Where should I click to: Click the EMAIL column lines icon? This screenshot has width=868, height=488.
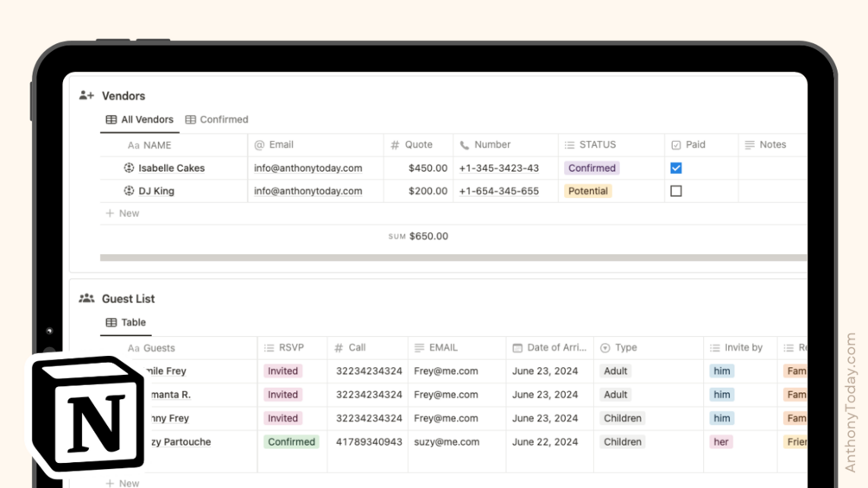[x=419, y=348]
